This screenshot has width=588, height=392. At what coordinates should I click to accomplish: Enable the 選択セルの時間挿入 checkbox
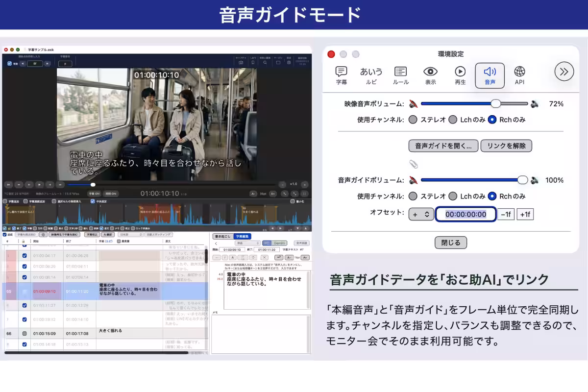(x=54, y=201)
